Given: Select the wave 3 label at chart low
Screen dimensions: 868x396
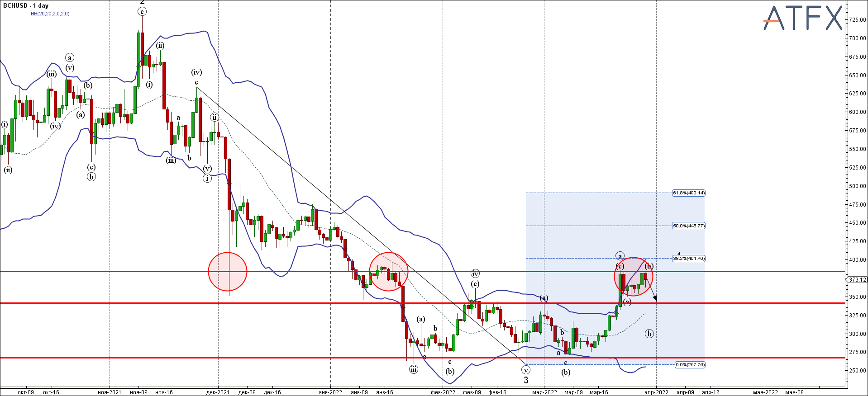Looking at the screenshot, I should coord(526,381).
